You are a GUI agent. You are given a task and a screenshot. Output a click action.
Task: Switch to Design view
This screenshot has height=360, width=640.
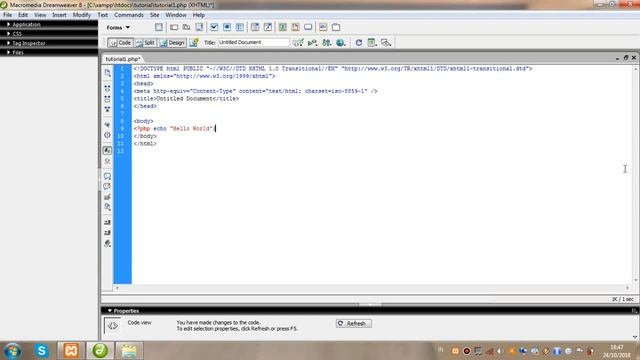click(172, 42)
